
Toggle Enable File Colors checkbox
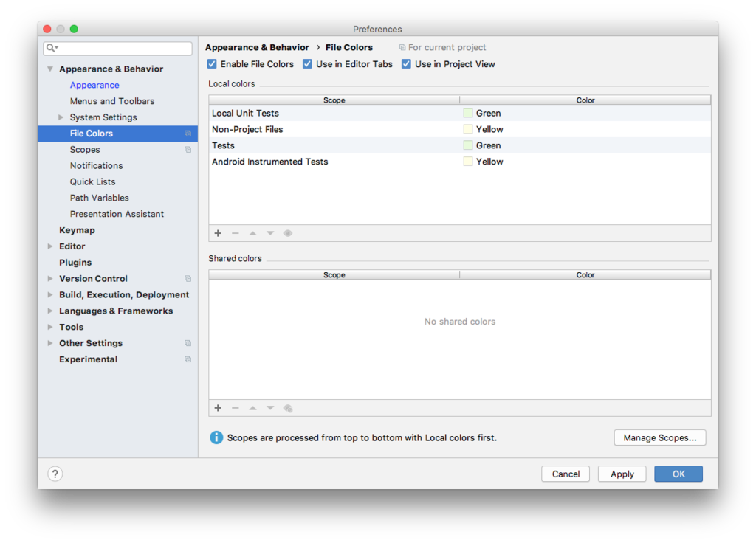[x=212, y=64]
